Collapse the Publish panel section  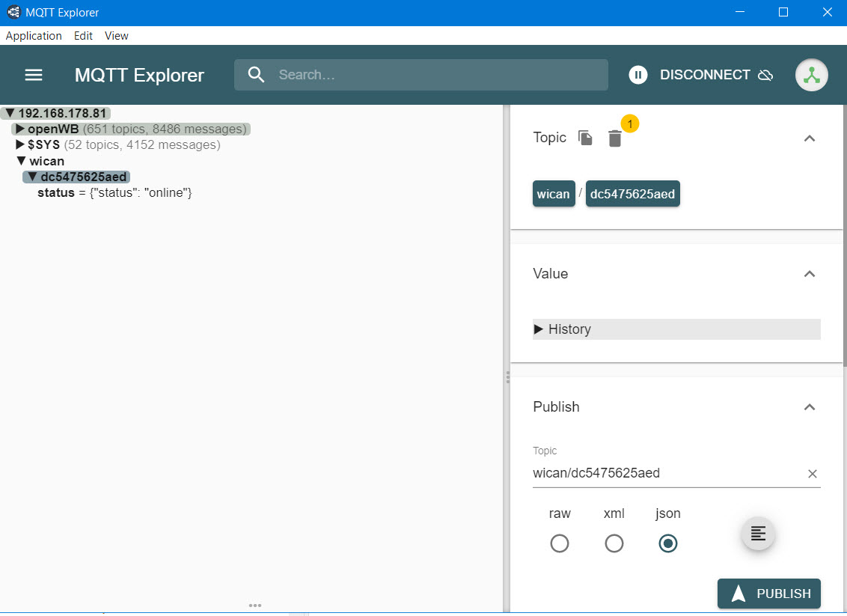pos(809,407)
